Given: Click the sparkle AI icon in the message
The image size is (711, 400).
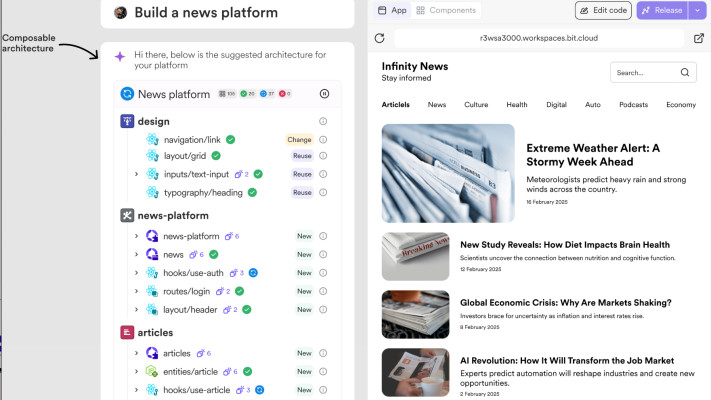Looking at the screenshot, I should pyautogui.click(x=120, y=57).
